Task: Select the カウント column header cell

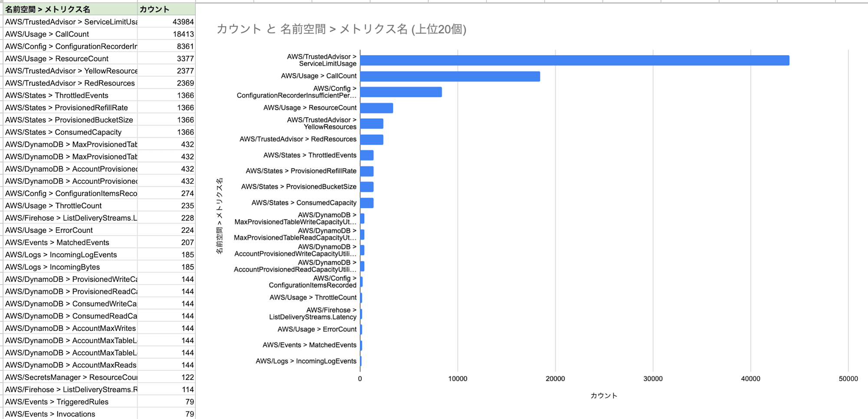Action: (x=166, y=9)
